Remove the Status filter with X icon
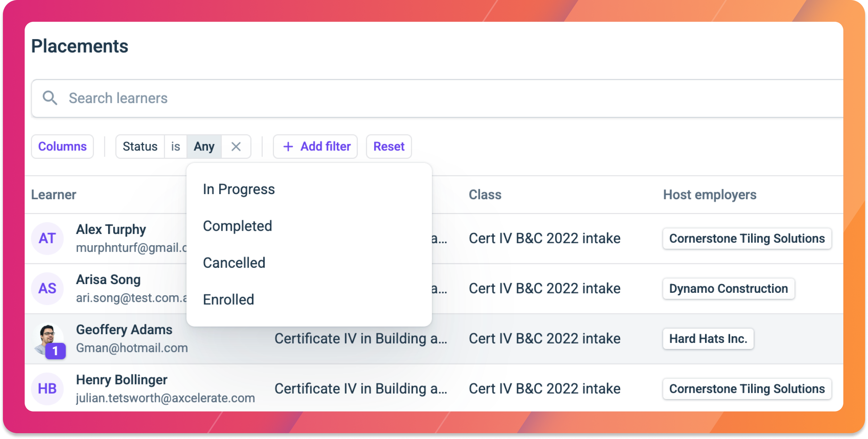This screenshot has width=868, height=439. [x=236, y=147]
